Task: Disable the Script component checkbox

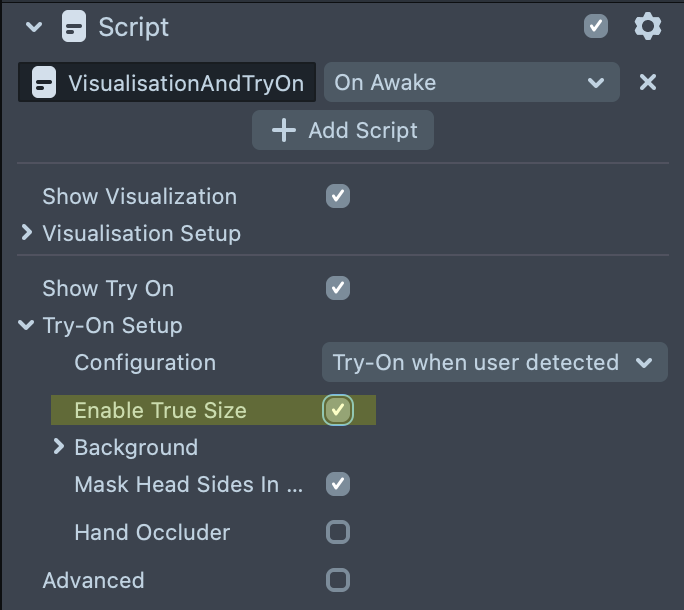Action: click(596, 26)
